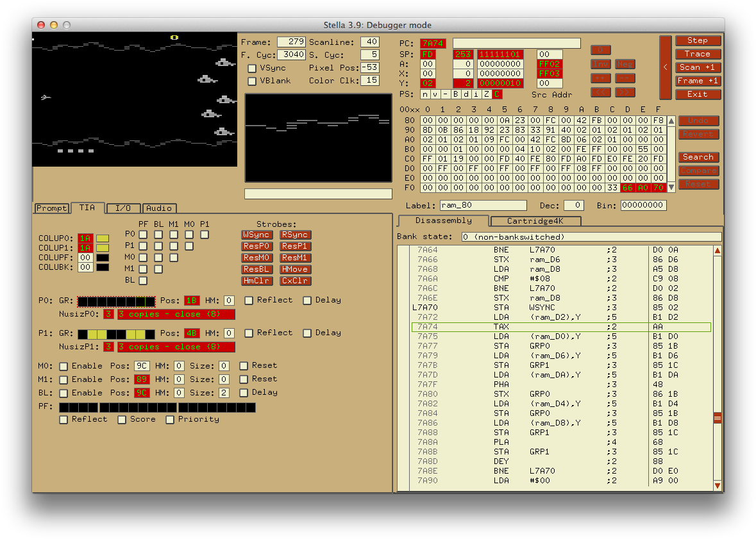
Task: Strobe WSync
Action: 257,235
